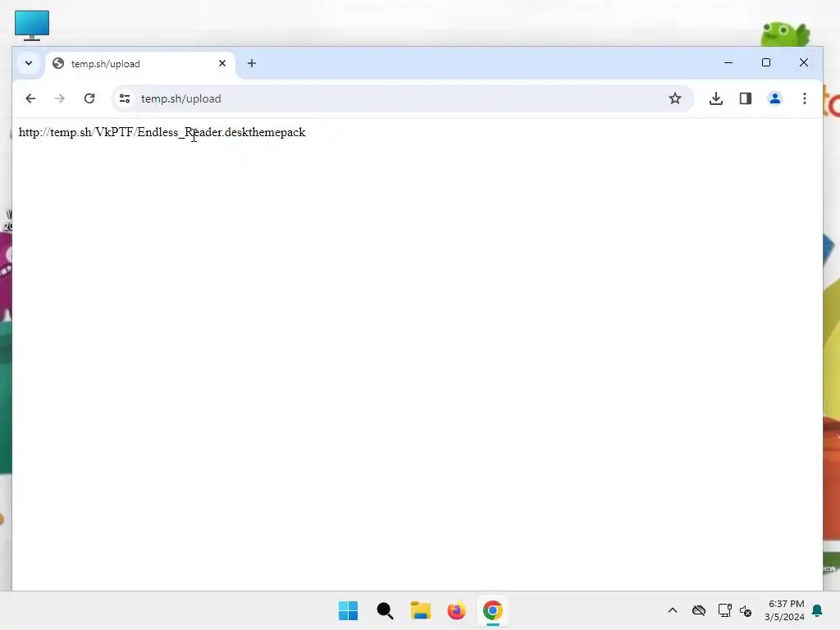
Task: Close the Chrome window
Action: point(804,62)
